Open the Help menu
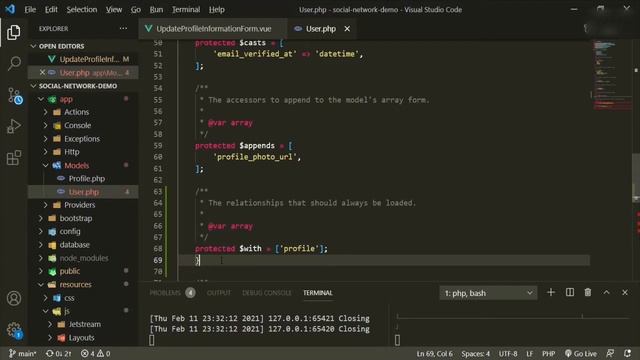The image size is (640, 360). point(217,9)
